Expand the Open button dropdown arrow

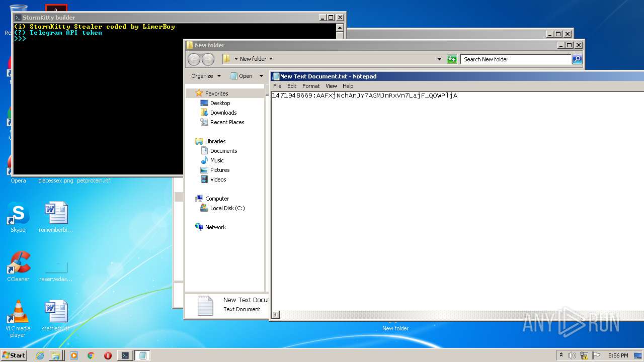261,76
